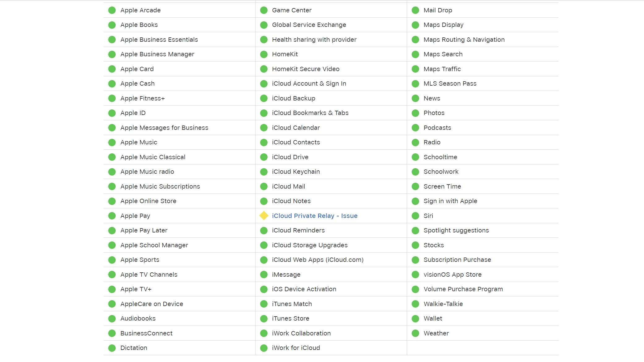Select the Subscription Purchase menu item
Screen dimensions: 644x362
tap(457, 260)
